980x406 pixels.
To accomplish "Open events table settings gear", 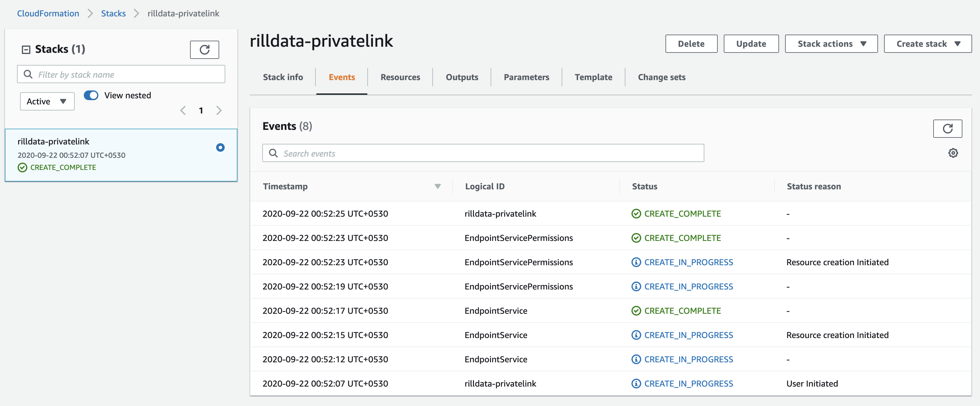I will point(953,153).
